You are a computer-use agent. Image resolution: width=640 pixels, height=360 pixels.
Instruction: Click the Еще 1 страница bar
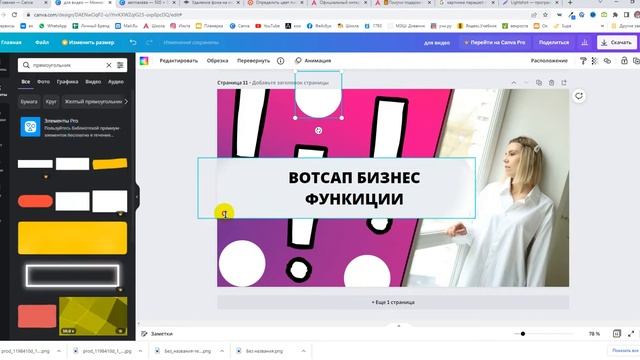(393, 302)
